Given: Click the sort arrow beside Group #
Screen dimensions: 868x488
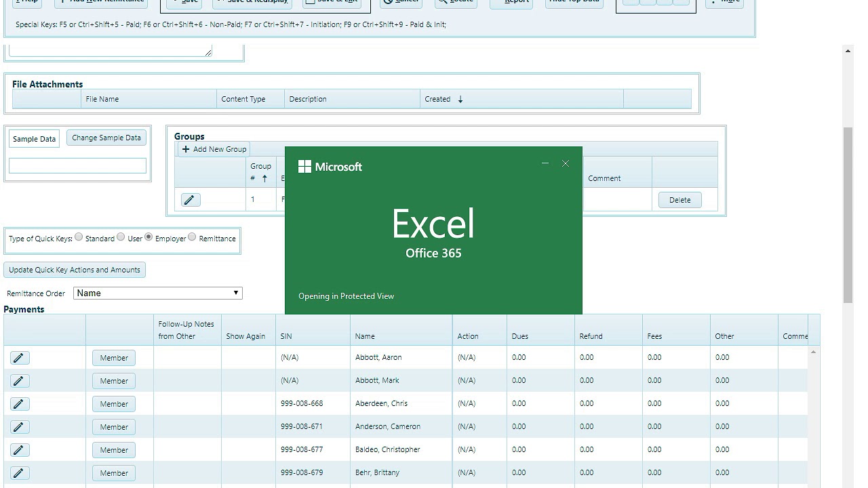Looking at the screenshot, I should [x=264, y=178].
